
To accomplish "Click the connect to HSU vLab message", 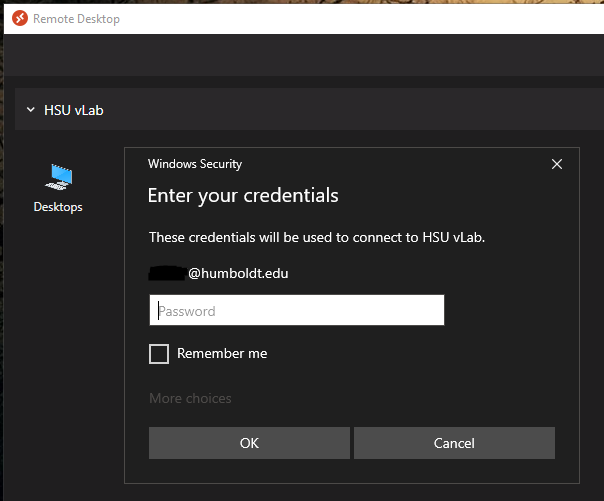I will click(x=317, y=237).
